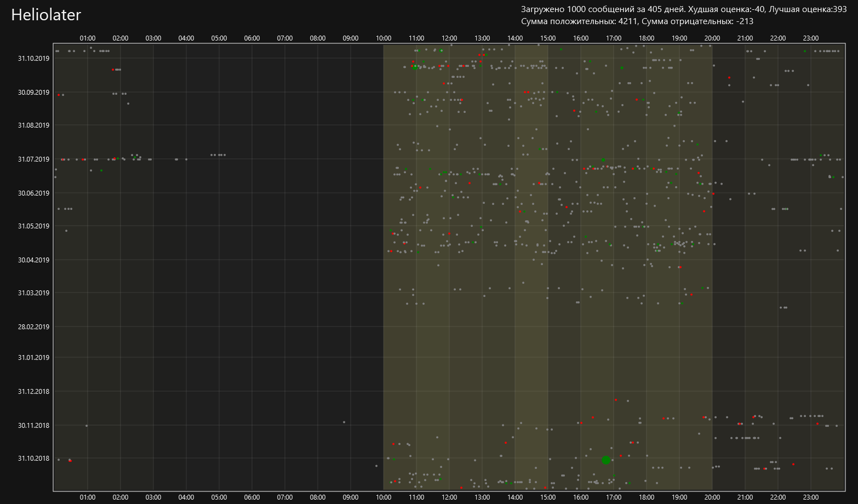
Task: Click the 12:00 label on the top time axis
Action: [449, 38]
